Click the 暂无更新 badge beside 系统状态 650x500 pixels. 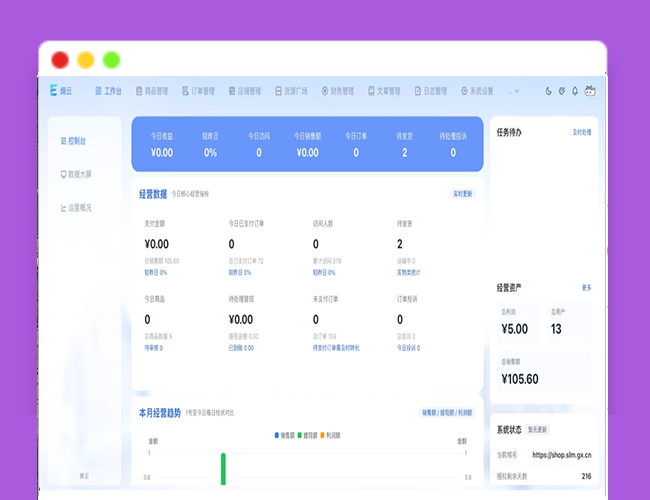[x=537, y=430]
